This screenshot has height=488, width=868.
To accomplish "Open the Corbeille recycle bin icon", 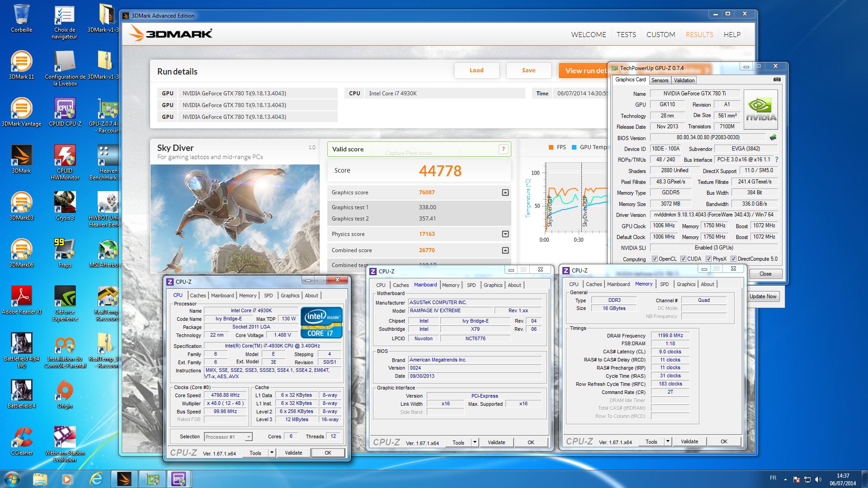I will [21, 18].
